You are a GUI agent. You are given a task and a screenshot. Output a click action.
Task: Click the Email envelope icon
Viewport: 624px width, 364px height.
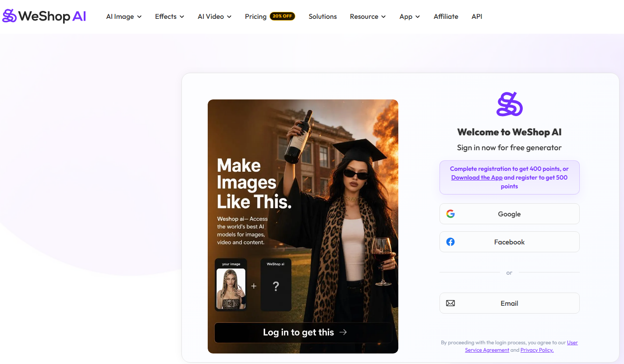pos(450,303)
